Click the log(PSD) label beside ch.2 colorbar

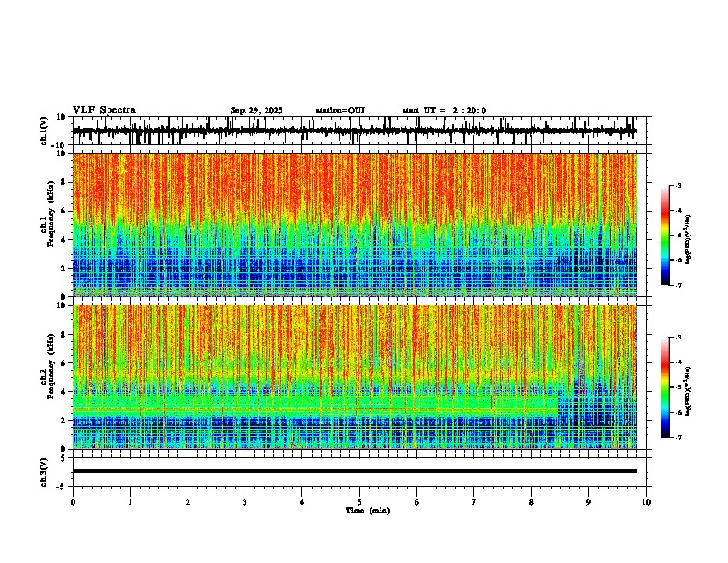click(x=688, y=391)
